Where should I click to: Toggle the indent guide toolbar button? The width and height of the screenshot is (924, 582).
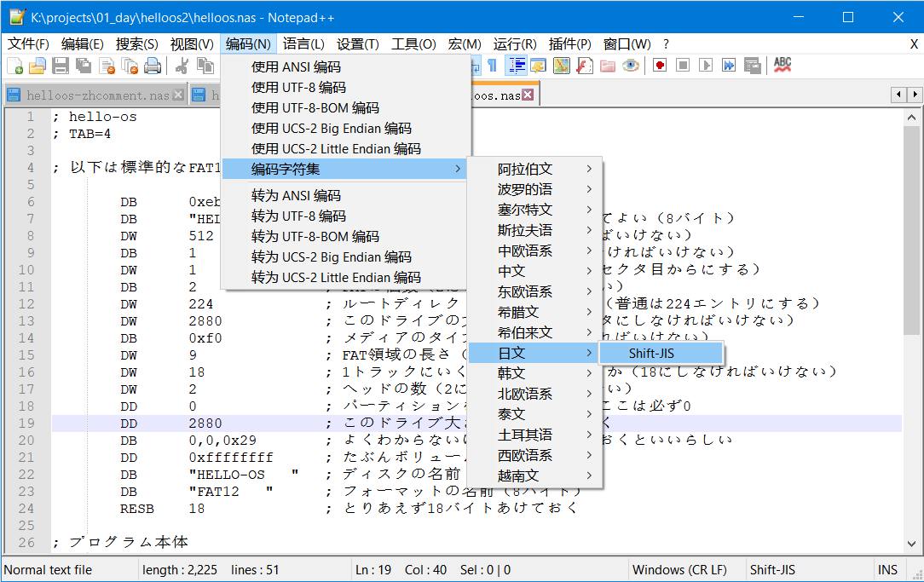(x=517, y=66)
